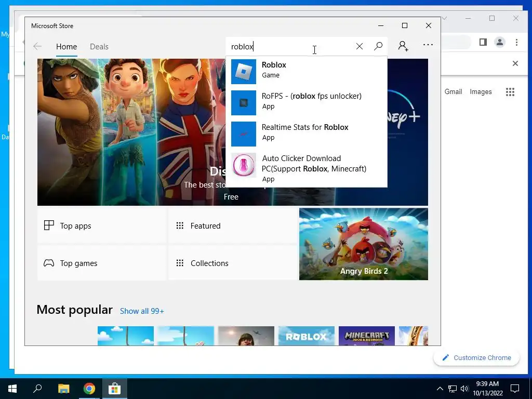Click Customize Chrome button
Screen dimensions: 532x399
coord(476,357)
